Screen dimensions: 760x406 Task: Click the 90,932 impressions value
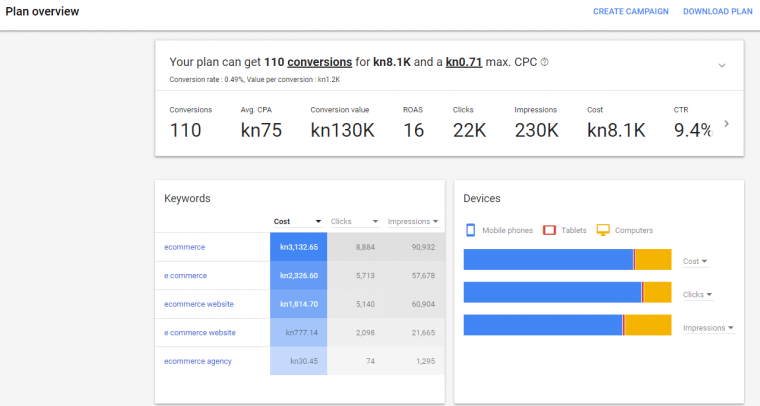423,247
